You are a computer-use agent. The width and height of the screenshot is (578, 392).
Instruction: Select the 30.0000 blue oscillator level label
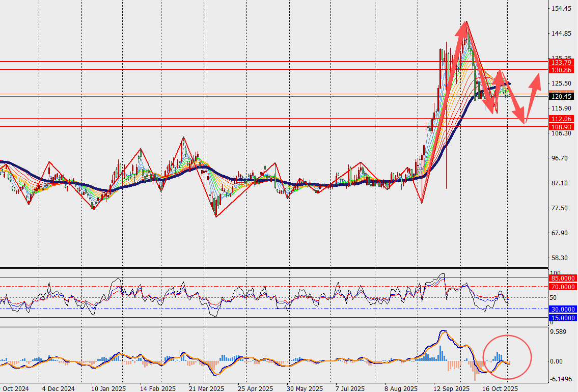(x=563, y=309)
